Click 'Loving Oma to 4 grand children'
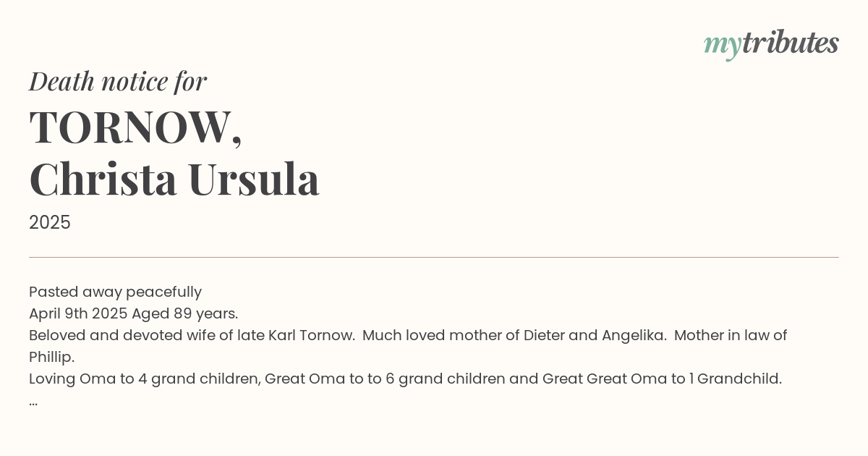Viewport: 868px width, 456px height. point(145,379)
